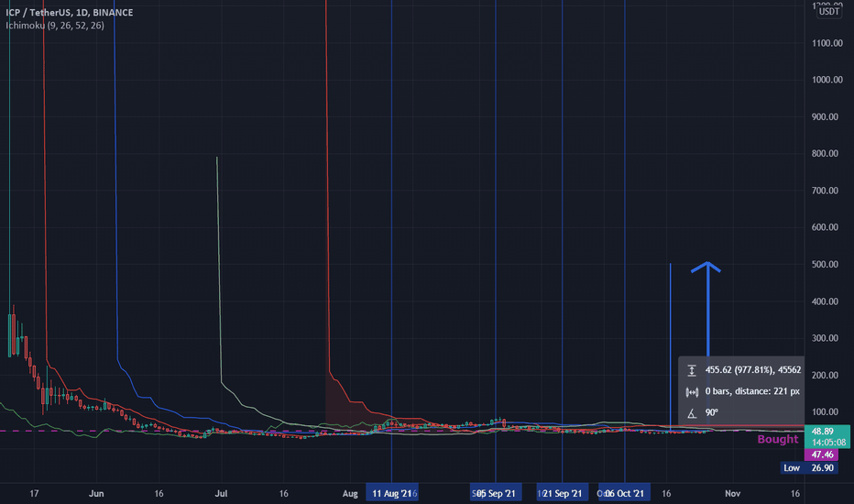The width and height of the screenshot is (854, 504).
Task: Click the 48.89 current price label
Action: point(823,431)
